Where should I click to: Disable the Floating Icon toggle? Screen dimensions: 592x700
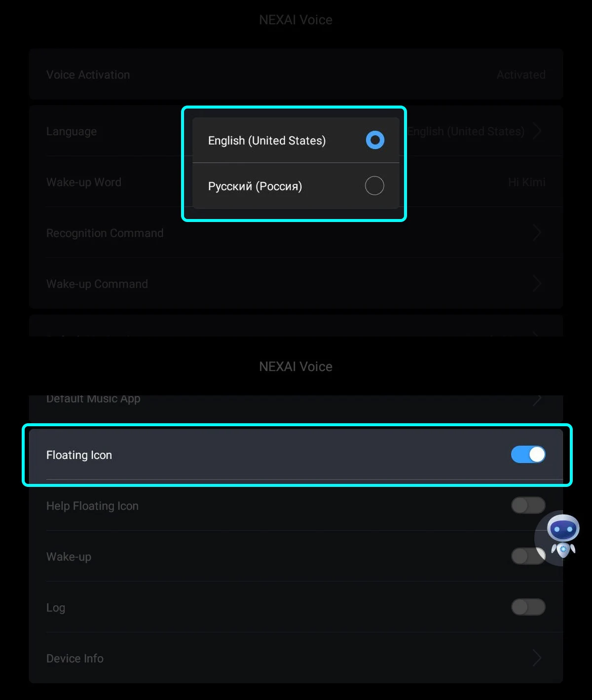click(528, 454)
